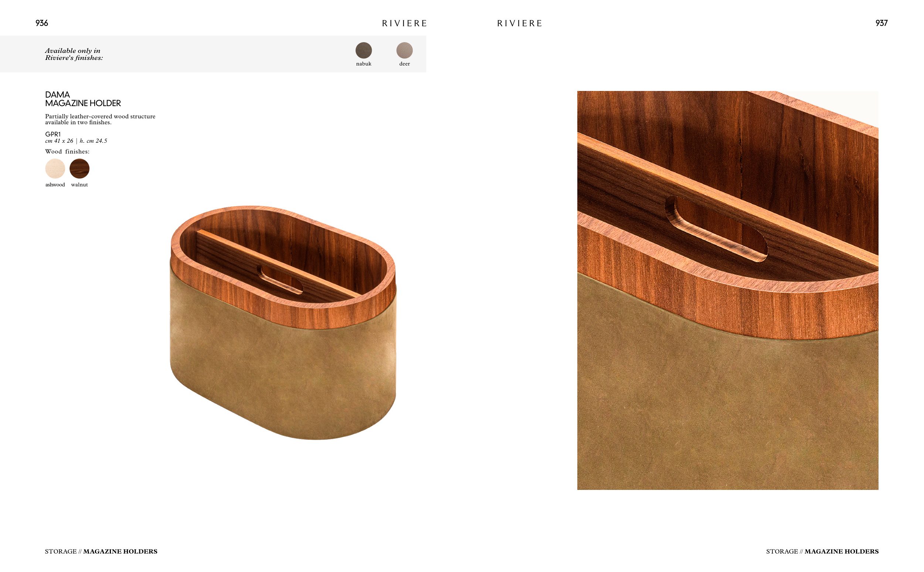Click the GPR1 product code
The image size is (924, 572).
(52, 134)
